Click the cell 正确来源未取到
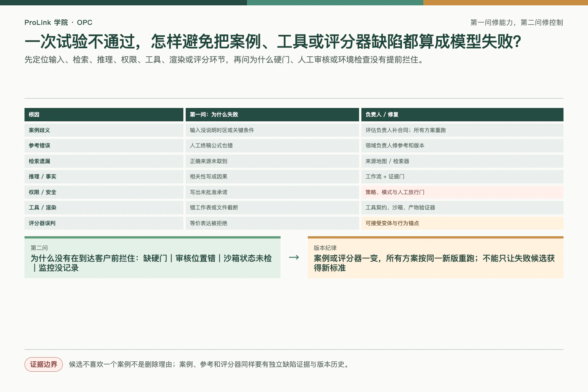 tap(272, 161)
